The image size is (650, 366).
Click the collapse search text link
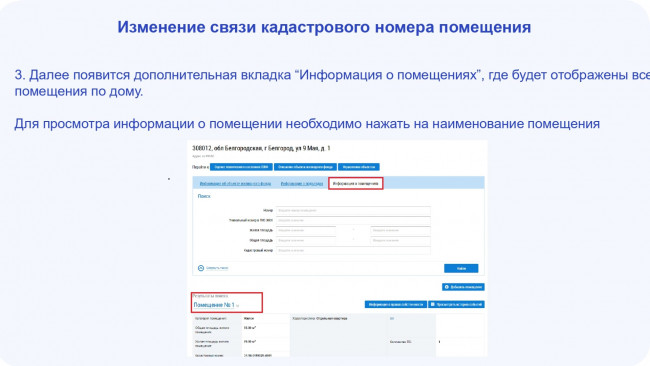[x=217, y=268]
